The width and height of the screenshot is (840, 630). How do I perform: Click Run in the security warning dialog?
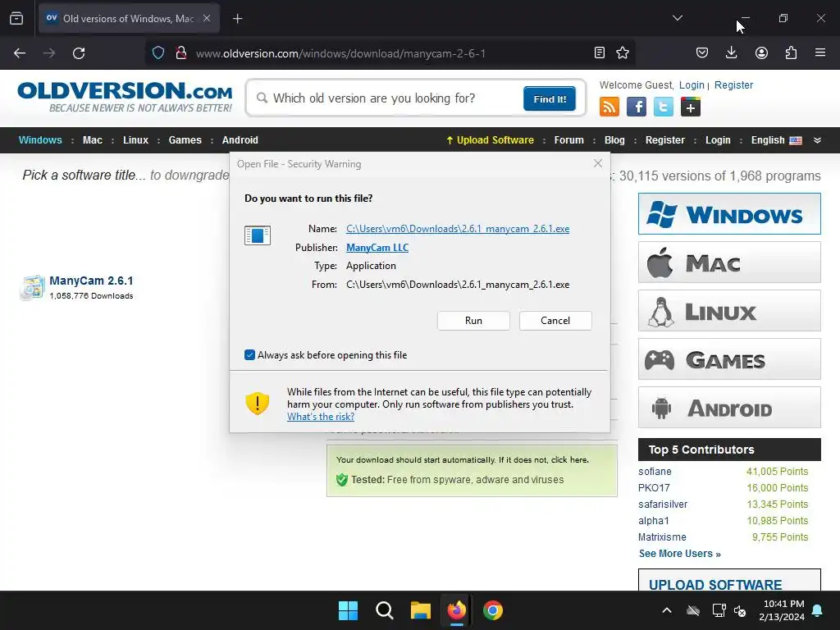coord(473,321)
